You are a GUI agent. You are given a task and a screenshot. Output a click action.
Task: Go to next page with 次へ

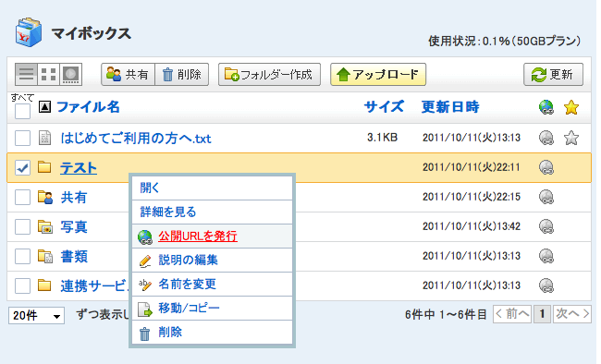pyautogui.click(x=572, y=314)
